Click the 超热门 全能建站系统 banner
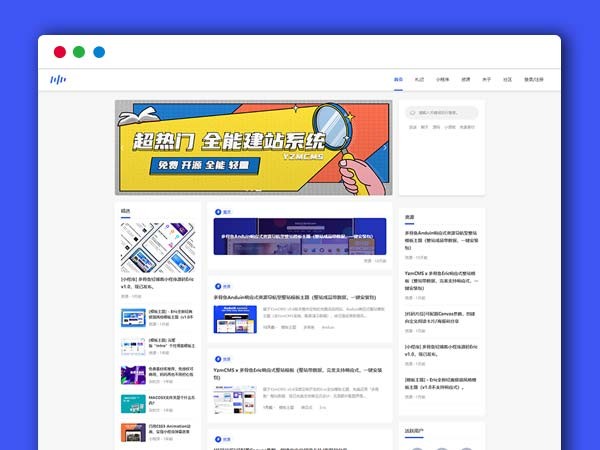Screen dimensions: 600x450 (253, 147)
